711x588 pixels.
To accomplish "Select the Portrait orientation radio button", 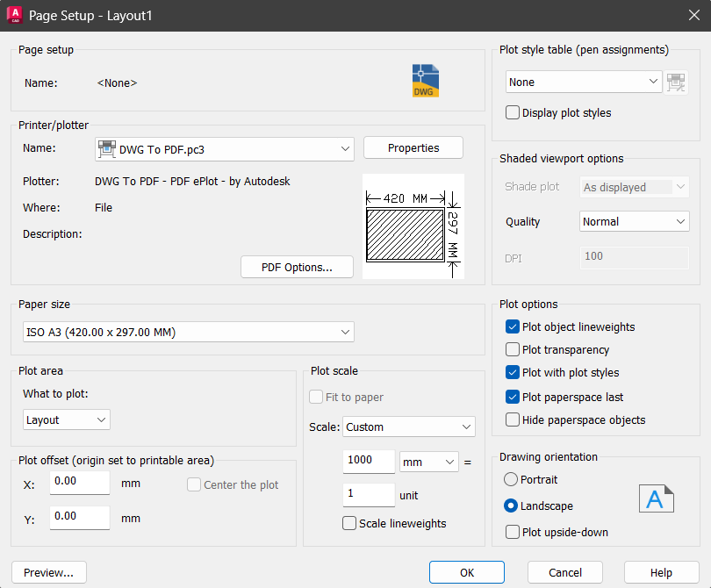I will [x=511, y=480].
